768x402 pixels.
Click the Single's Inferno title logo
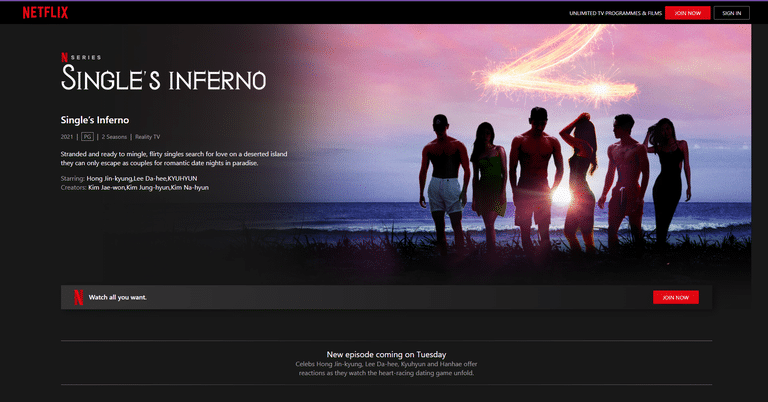click(163, 78)
